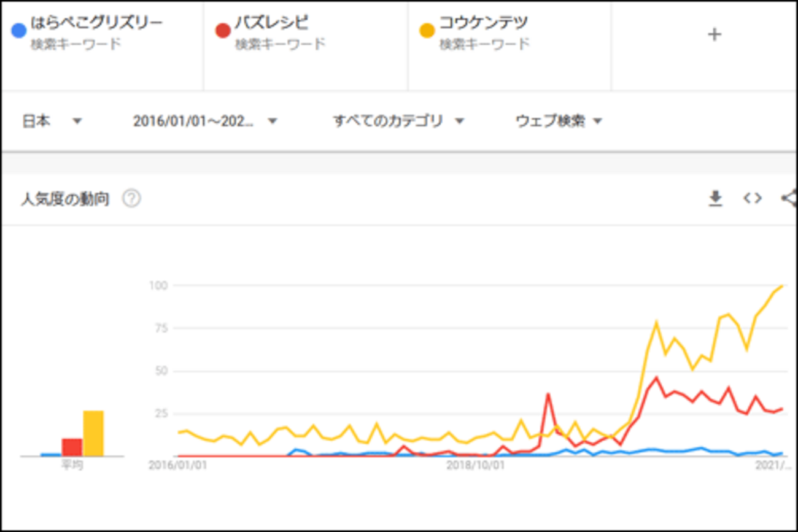
Task: Click the embed code icon
Action: 753,198
